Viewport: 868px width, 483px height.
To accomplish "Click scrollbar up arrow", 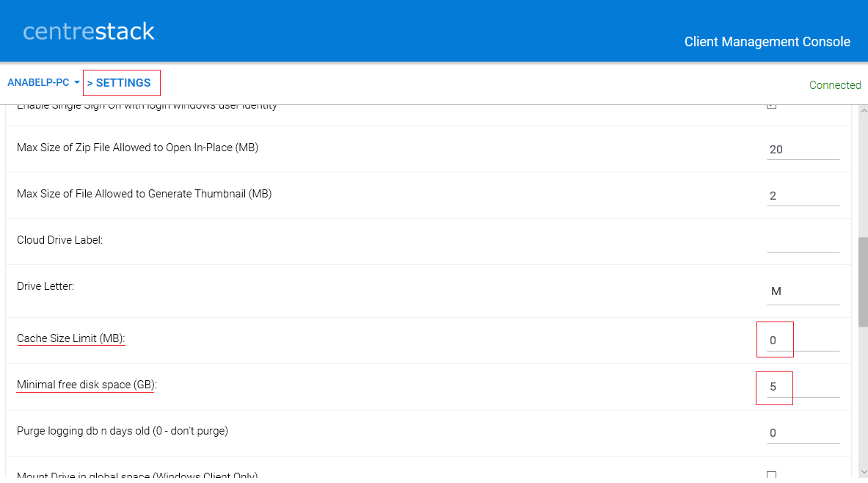I will 864,111.
